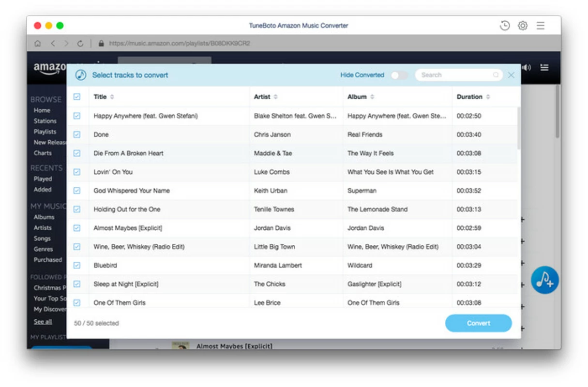This screenshot has width=588, height=387.
Task: Toggle the Hide Converted switch
Action: coord(399,75)
